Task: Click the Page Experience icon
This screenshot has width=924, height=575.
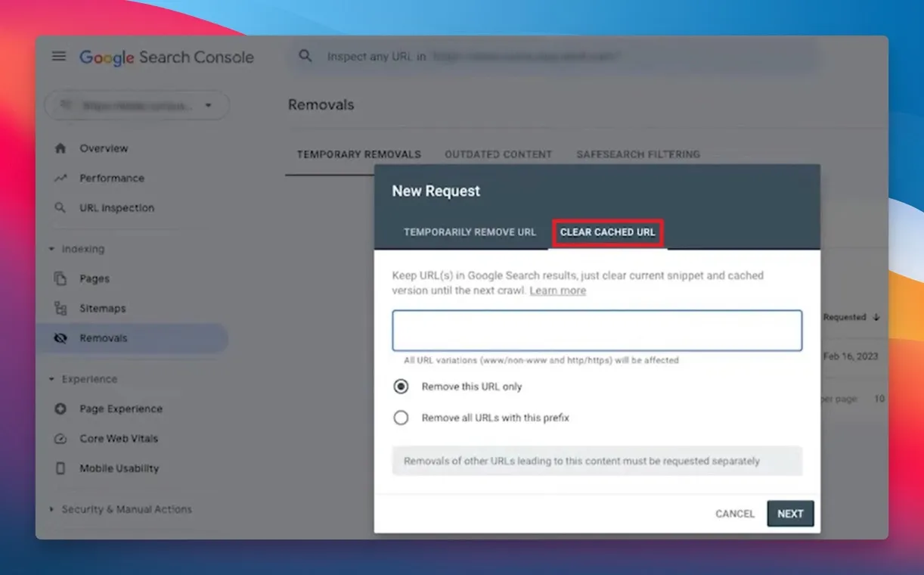Action: (x=60, y=409)
